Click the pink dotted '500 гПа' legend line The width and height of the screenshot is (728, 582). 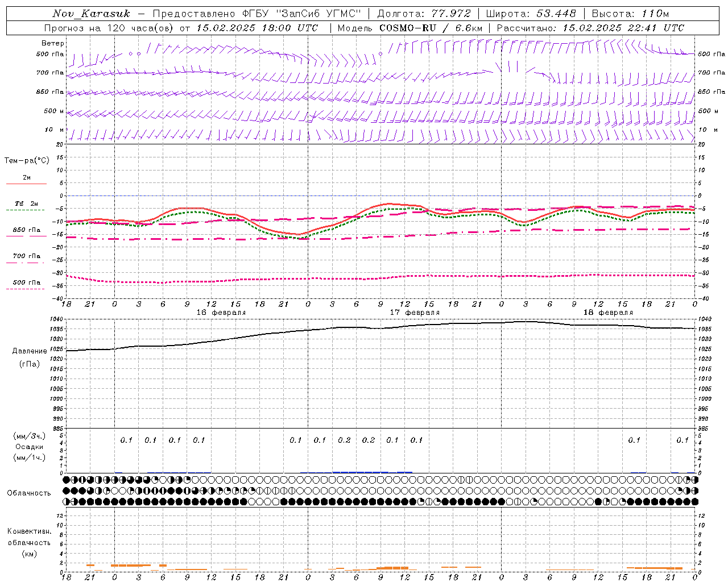[26, 289]
